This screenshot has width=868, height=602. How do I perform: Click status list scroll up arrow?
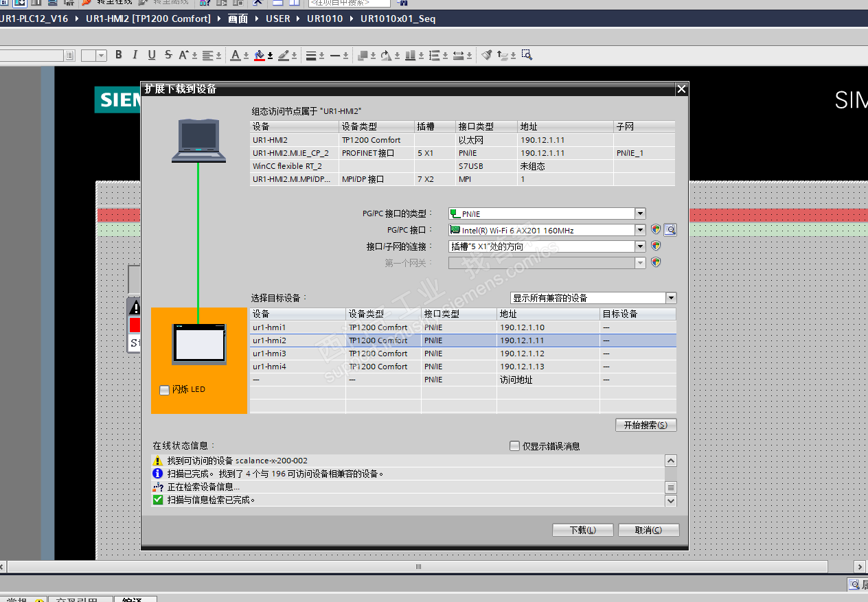coord(671,461)
